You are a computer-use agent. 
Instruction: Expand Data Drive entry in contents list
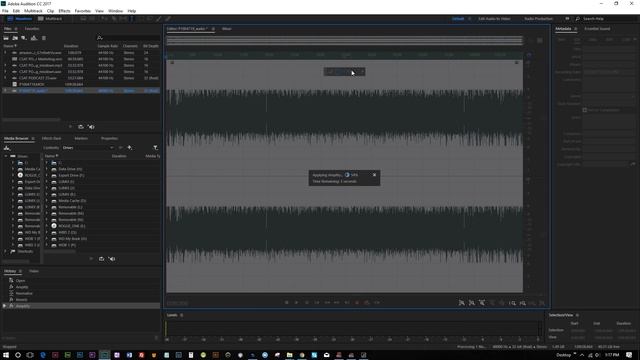(x=47, y=169)
